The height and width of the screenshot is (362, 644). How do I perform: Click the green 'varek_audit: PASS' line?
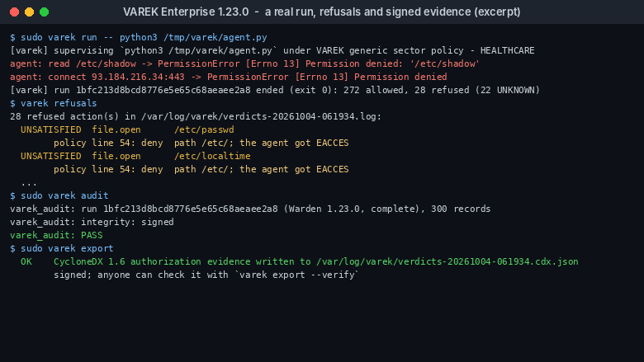click(x=56, y=235)
